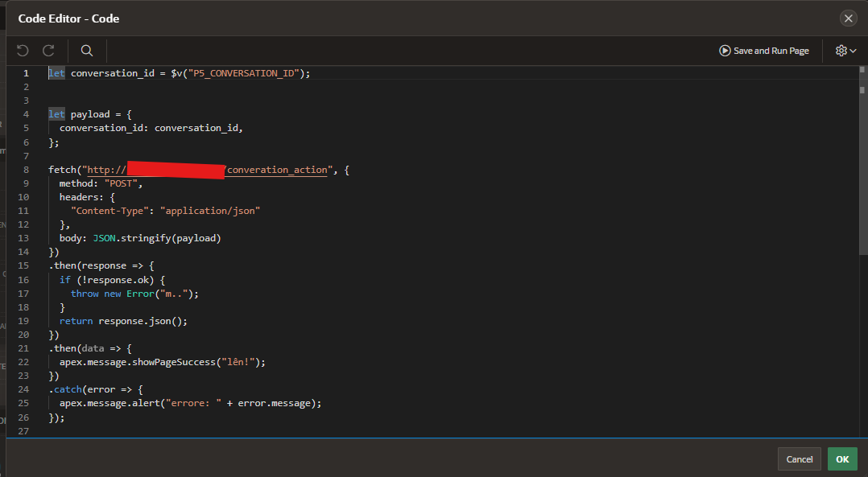Open the editor settings gear dropdown
Screen dimensions: 868x477
(x=845, y=51)
